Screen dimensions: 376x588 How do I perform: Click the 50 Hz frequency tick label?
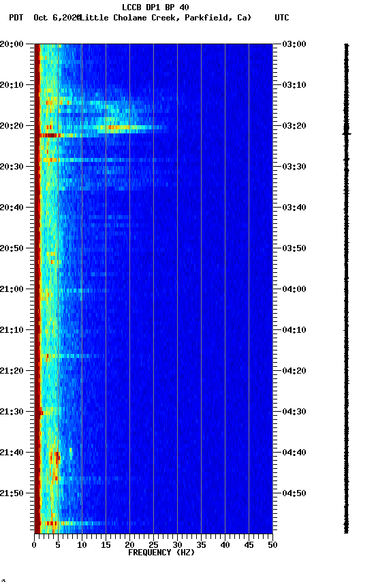click(x=272, y=545)
